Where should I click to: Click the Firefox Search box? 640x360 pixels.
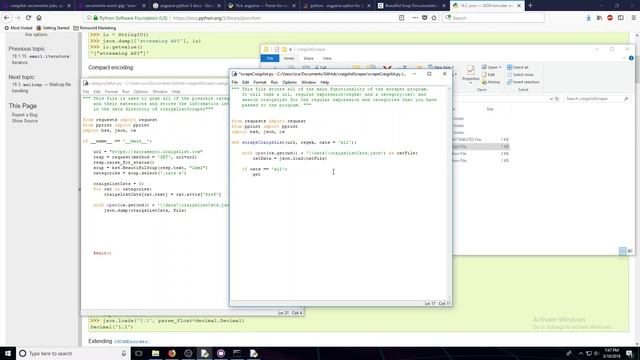494,18
